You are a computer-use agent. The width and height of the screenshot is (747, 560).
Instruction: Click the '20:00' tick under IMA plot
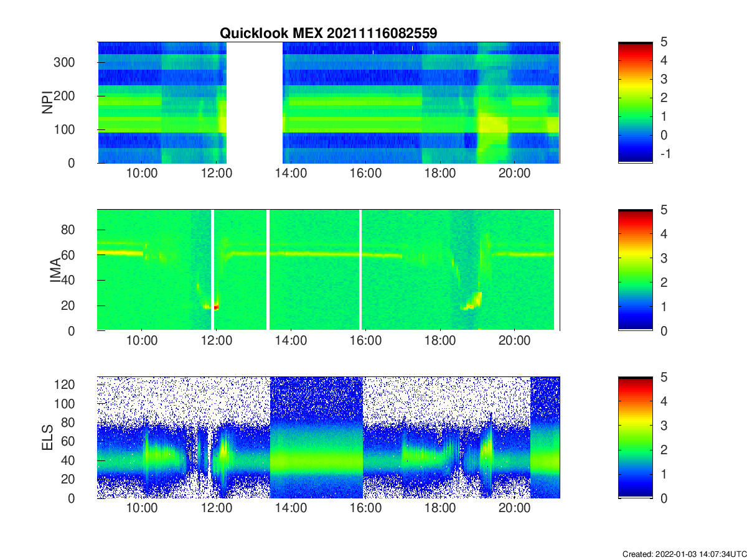514,342
